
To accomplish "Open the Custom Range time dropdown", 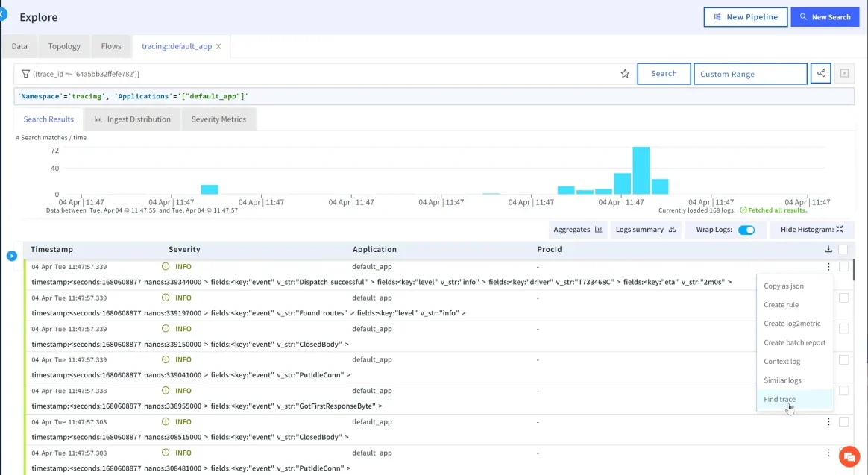I will click(750, 74).
